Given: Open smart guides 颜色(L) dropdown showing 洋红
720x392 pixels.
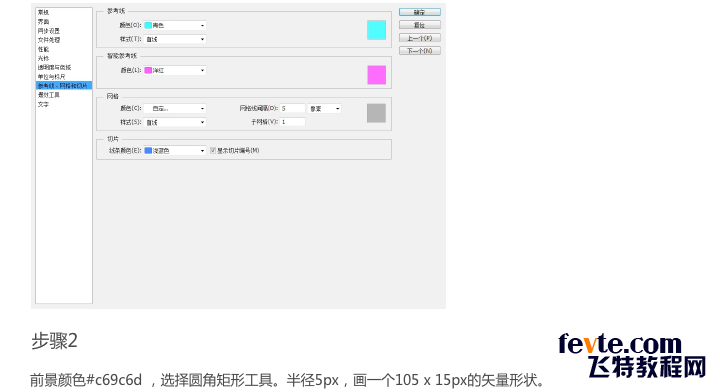Looking at the screenshot, I should click(x=174, y=71).
